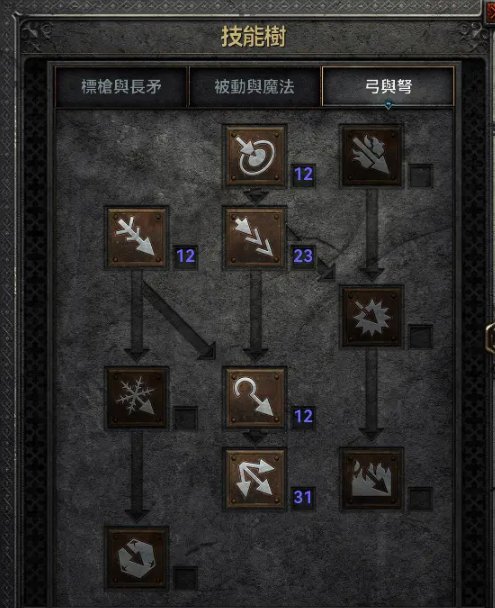Click the Ice Arrow snowflake skill icon
This screenshot has height=608, width=495.
click(x=137, y=398)
